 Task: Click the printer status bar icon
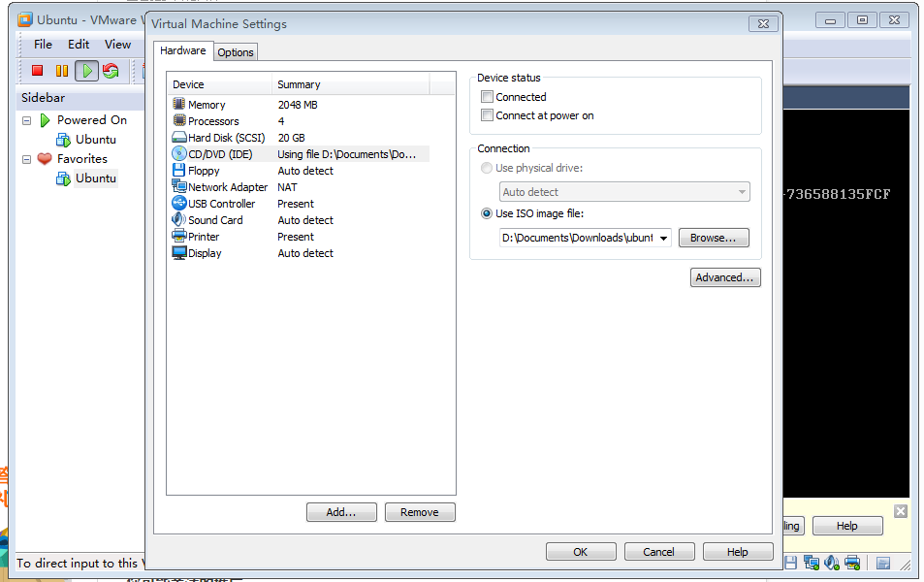tap(852, 564)
